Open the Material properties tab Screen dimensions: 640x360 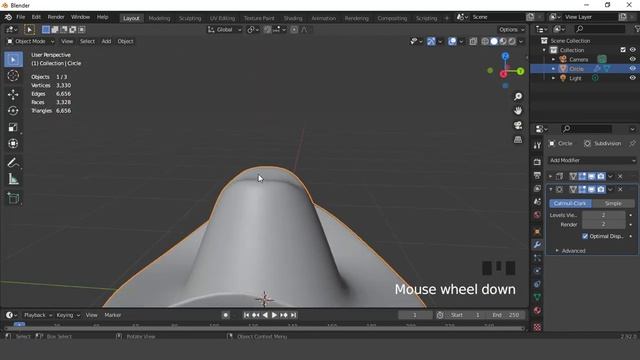[x=537, y=310]
